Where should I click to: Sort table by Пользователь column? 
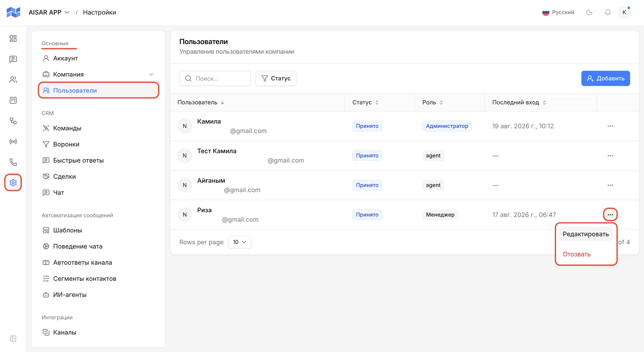point(201,102)
